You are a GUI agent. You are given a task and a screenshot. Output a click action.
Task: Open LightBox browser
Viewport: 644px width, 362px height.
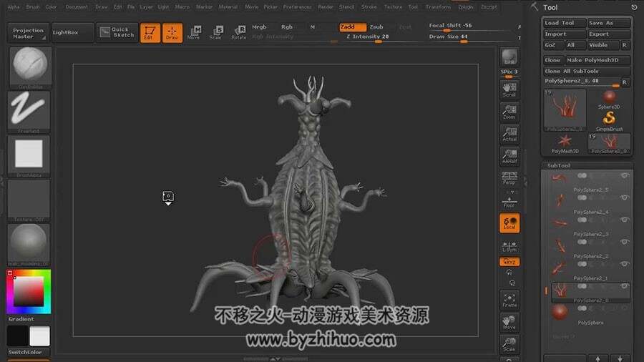click(72, 33)
